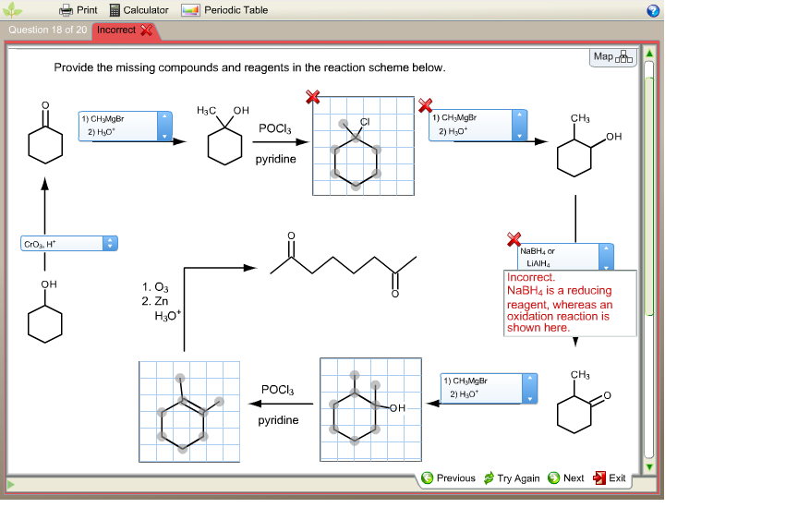The width and height of the screenshot is (798, 532).
Task: Open the reaction Map view
Action: click(x=613, y=57)
